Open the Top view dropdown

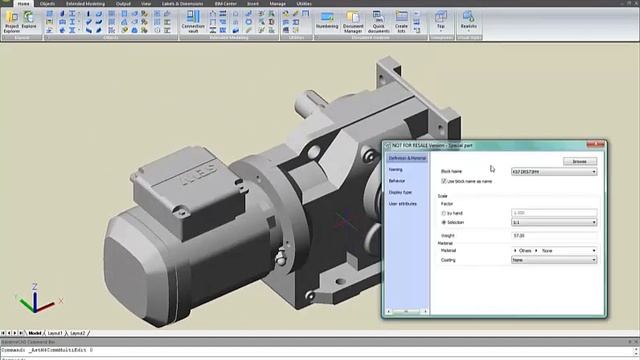point(441,22)
